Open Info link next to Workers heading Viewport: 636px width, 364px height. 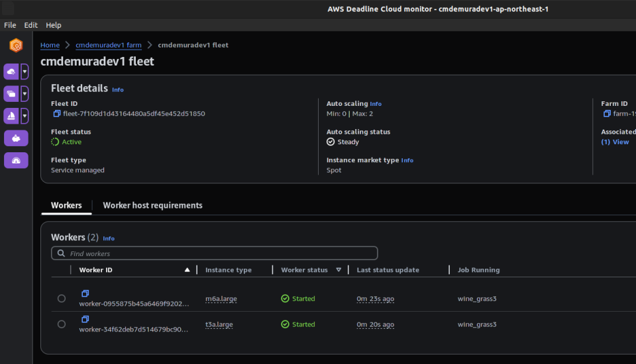pos(109,239)
